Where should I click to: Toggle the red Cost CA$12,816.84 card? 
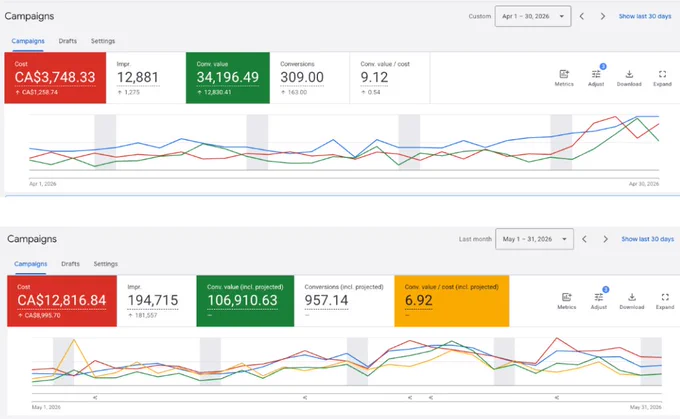(62, 301)
